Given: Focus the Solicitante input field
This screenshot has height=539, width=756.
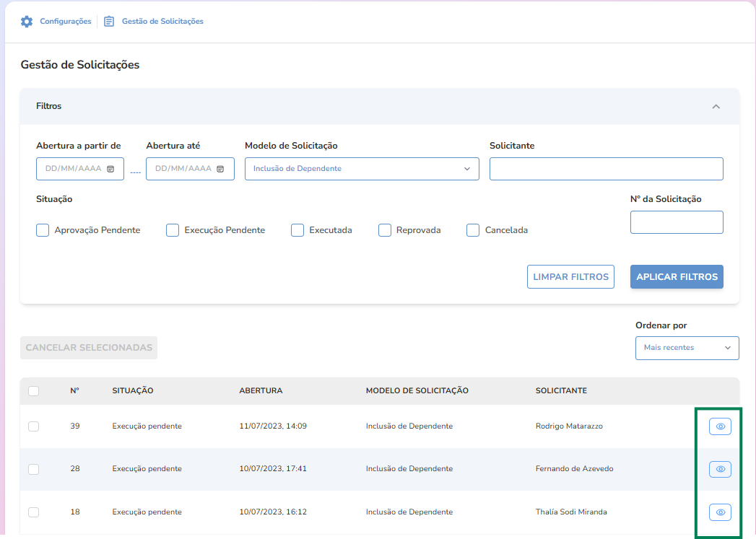Looking at the screenshot, I should [x=606, y=169].
